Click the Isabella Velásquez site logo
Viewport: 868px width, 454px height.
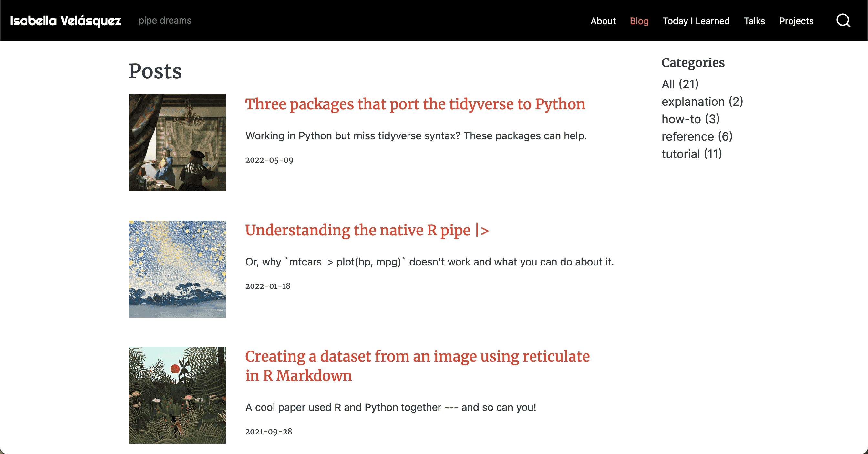point(65,21)
